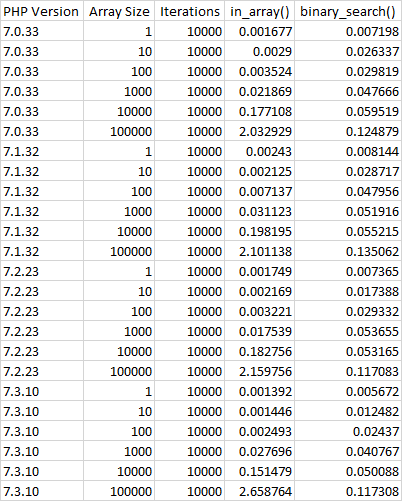402x501 pixels.
Task: Select the 2.032929 cell
Action: pyautogui.click(x=260, y=131)
